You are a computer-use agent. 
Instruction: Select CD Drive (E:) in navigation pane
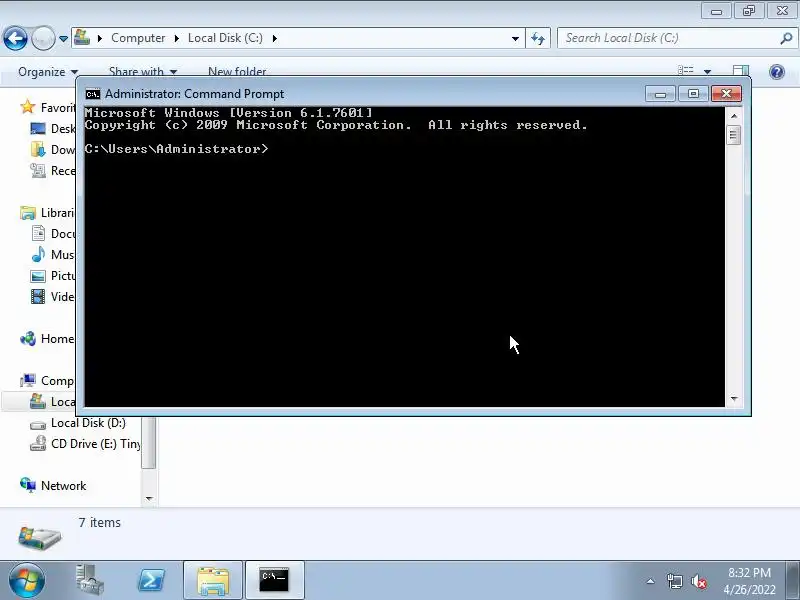(85, 444)
